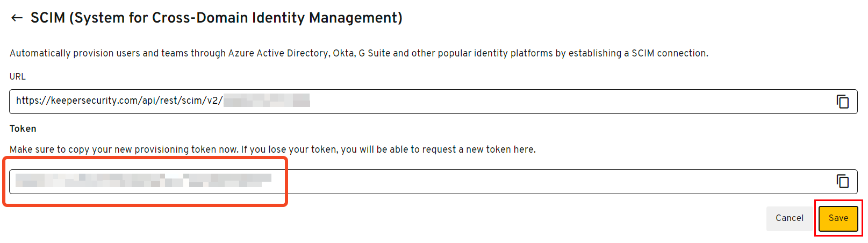Select 'G Suite' in the description text
Viewport: 868px width, 243px height.
click(375, 53)
